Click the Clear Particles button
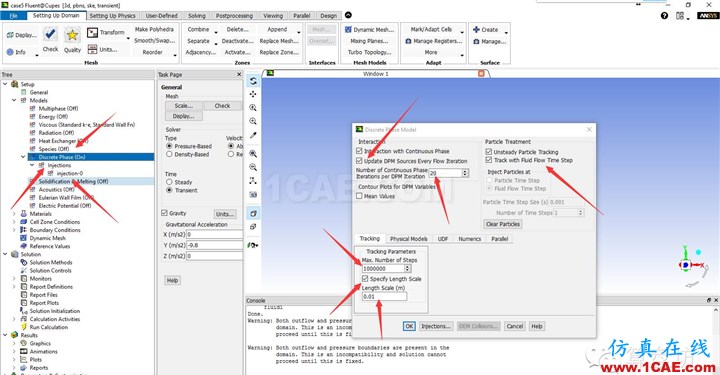This screenshot has width=720, height=375. point(503,224)
